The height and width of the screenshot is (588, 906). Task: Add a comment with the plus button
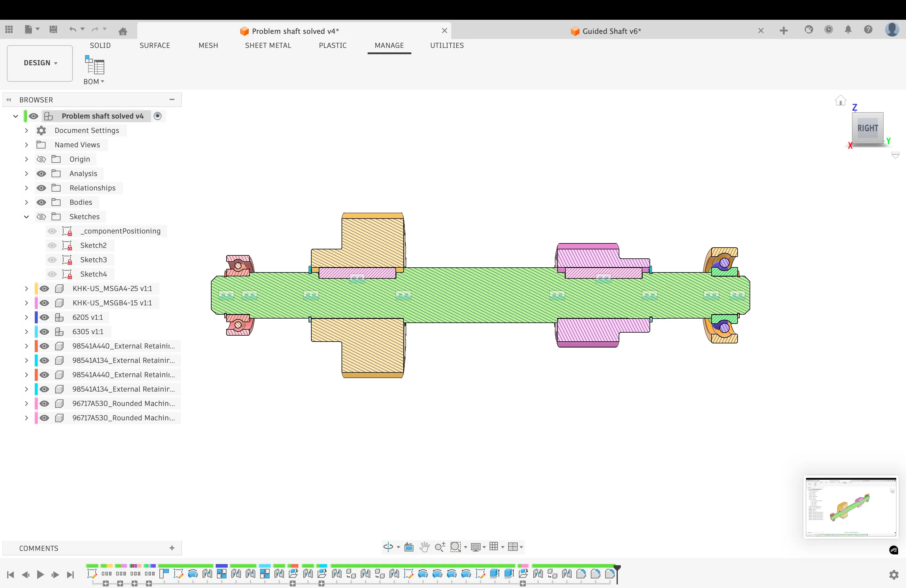[x=172, y=548]
